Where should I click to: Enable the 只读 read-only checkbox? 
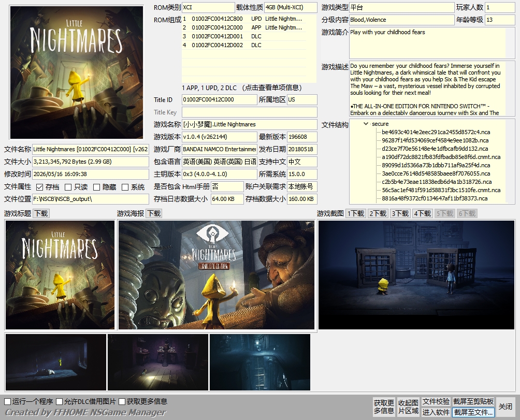pos(68,187)
